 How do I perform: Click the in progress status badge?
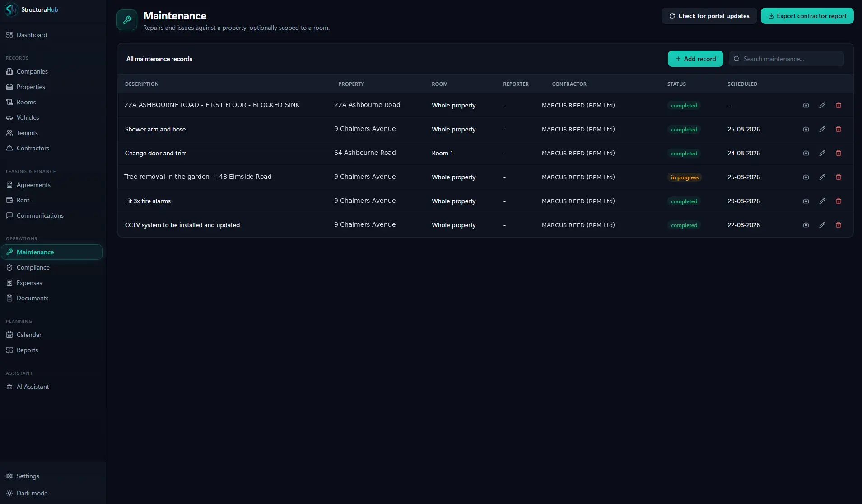685,177
